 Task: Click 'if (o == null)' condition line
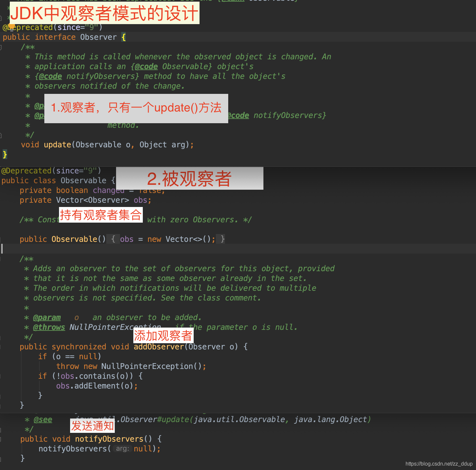(69, 357)
